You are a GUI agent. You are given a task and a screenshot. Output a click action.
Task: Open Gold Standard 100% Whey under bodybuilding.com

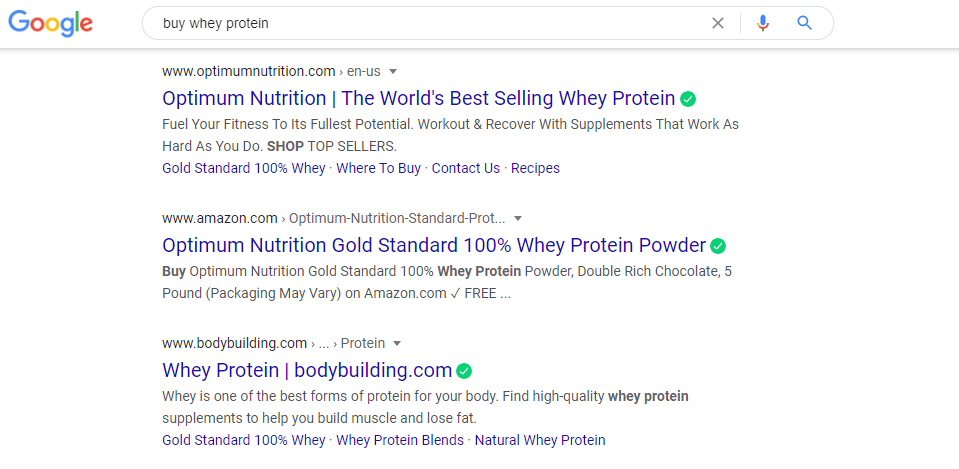pyautogui.click(x=243, y=440)
